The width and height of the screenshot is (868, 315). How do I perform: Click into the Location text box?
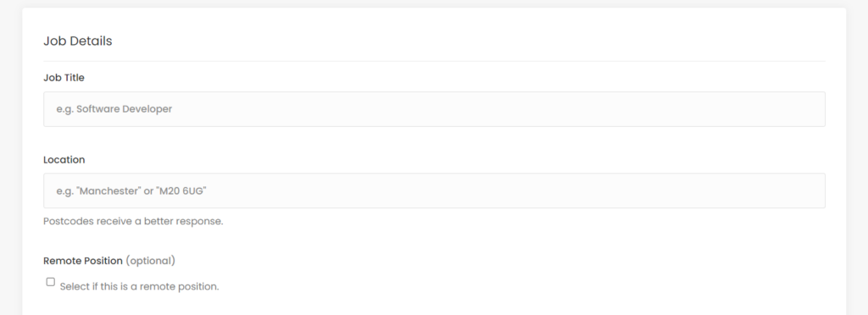[x=434, y=191]
